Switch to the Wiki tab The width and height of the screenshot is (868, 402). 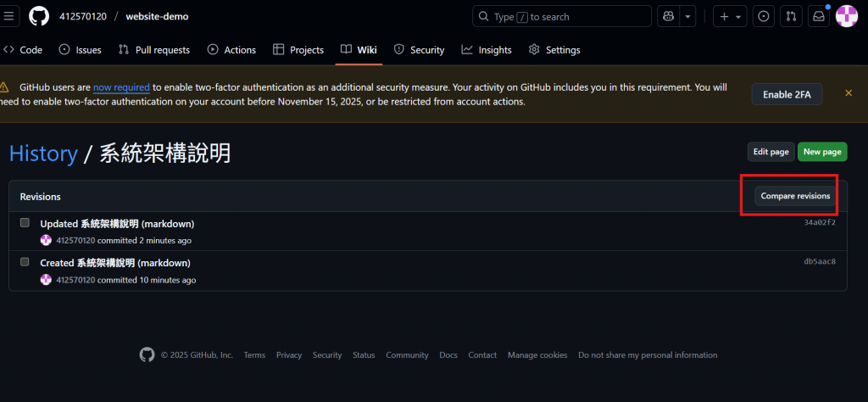coord(359,50)
